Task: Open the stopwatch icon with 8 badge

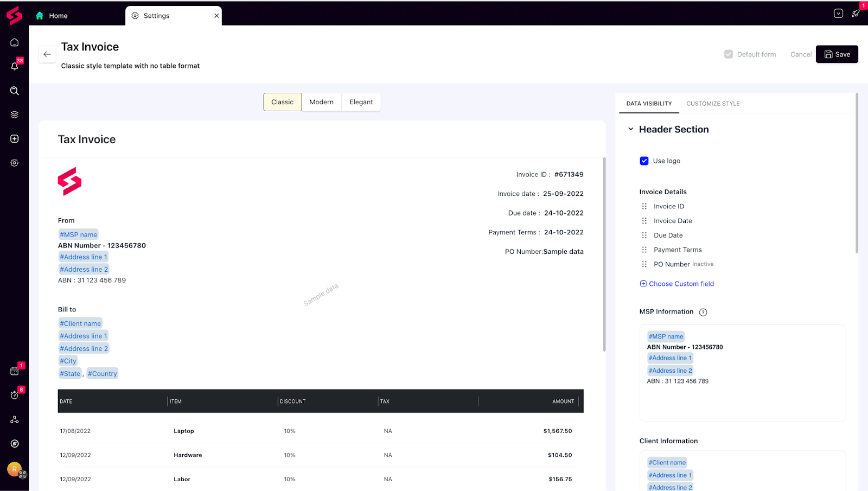Action: (x=15, y=395)
